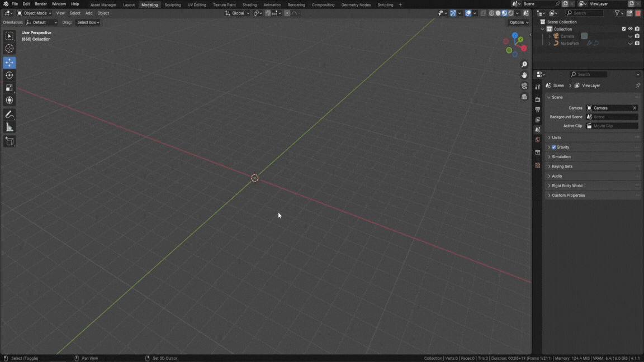
Task: Open the Drag Select Box dropdown
Action: click(88, 22)
